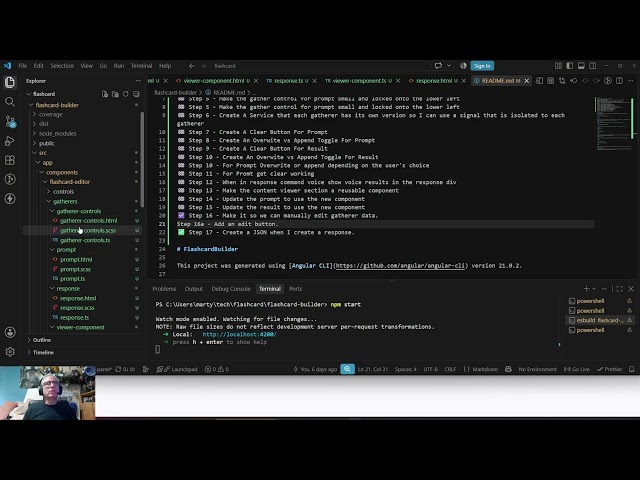Open the chat icon in title bar
640x480 pixels.
(438, 66)
